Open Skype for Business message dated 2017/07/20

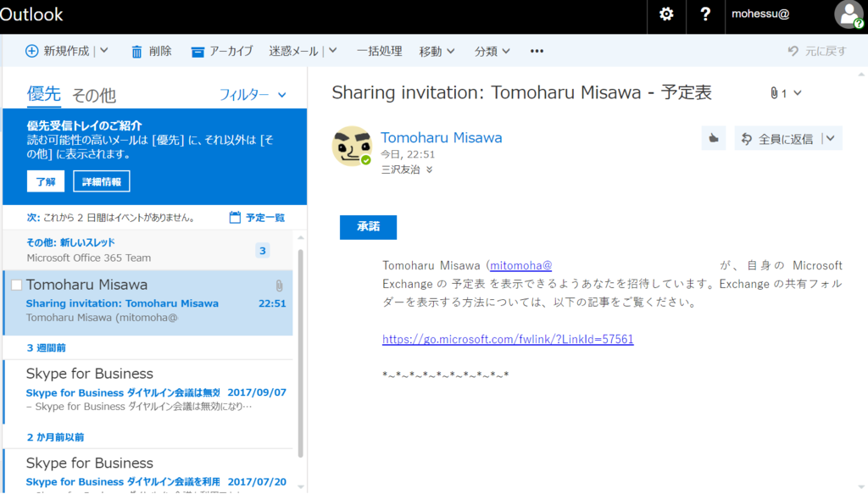tap(147, 471)
